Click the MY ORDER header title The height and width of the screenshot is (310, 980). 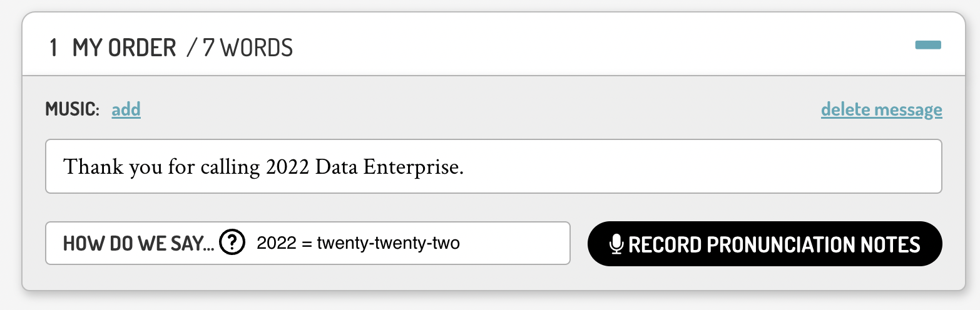click(125, 47)
